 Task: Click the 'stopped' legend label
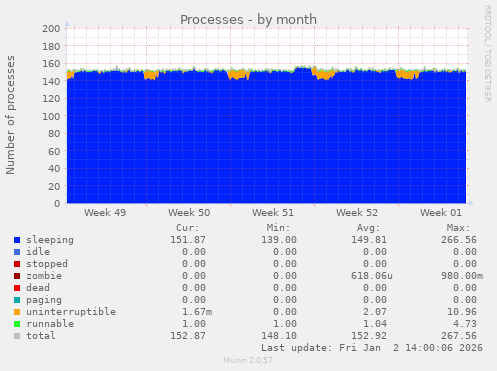coord(47,264)
